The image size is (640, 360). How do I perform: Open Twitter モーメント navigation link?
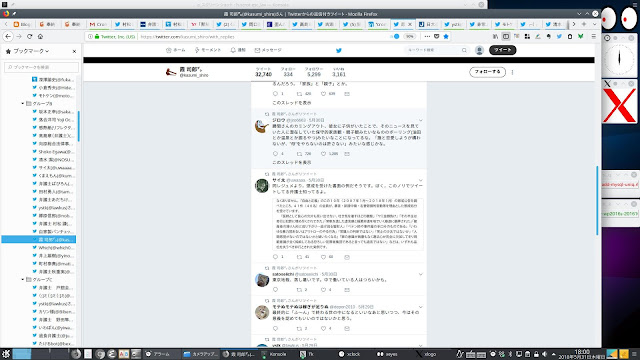pos(208,50)
